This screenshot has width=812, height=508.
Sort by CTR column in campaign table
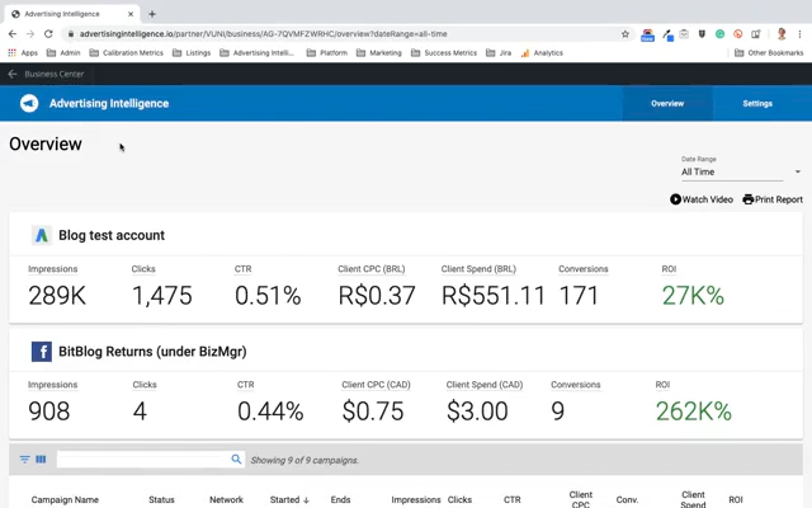click(x=512, y=500)
